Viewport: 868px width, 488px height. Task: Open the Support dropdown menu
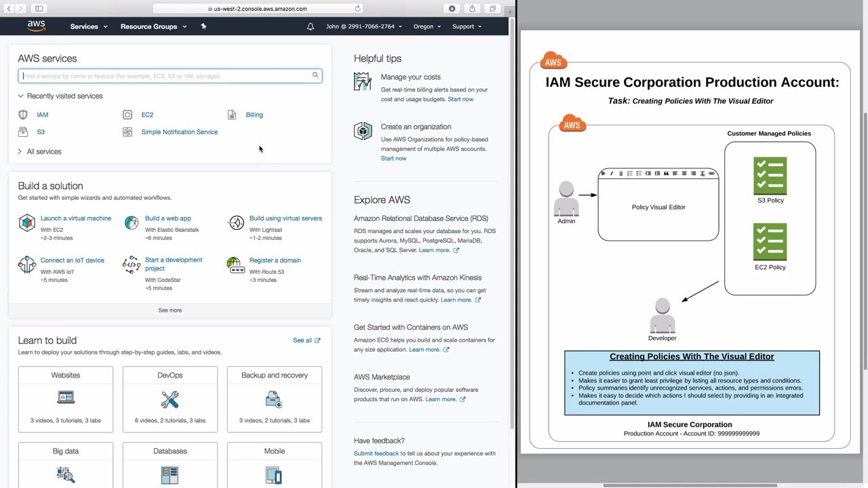point(467,26)
